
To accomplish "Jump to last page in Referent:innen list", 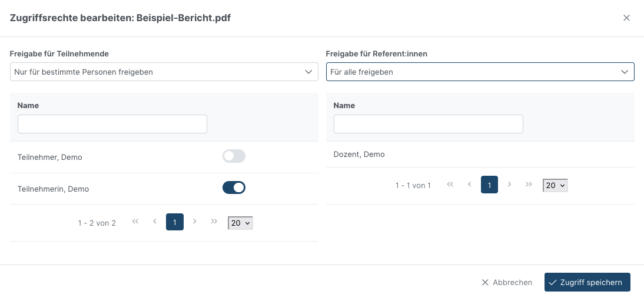I will [529, 185].
